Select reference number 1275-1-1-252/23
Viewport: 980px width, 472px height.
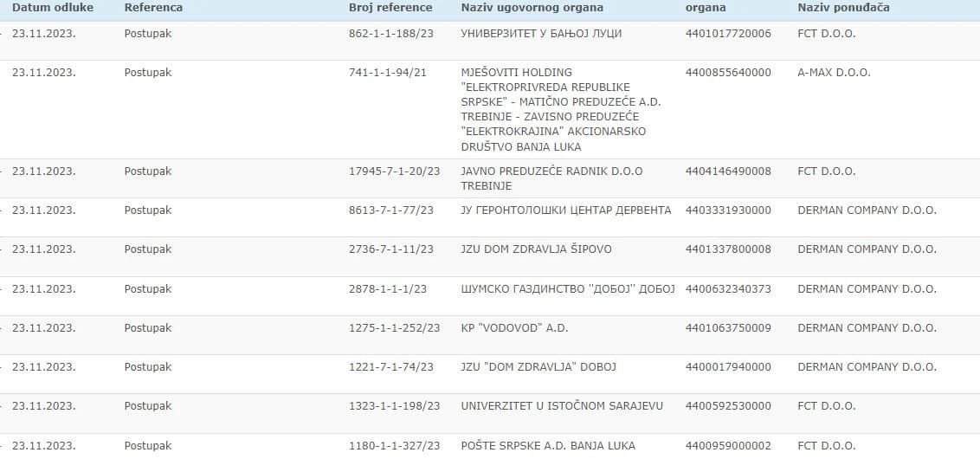394,327
